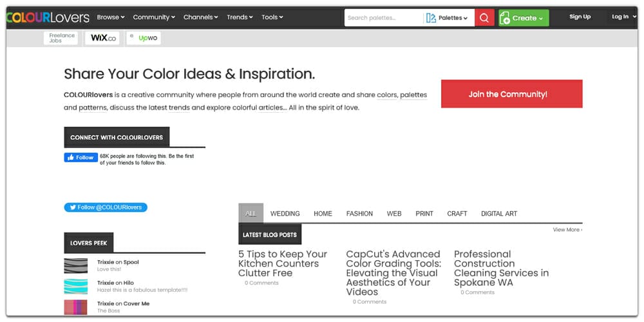The width and height of the screenshot is (644, 322).
Task: Open the Spool pattern thumbnail
Action: tap(75, 265)
